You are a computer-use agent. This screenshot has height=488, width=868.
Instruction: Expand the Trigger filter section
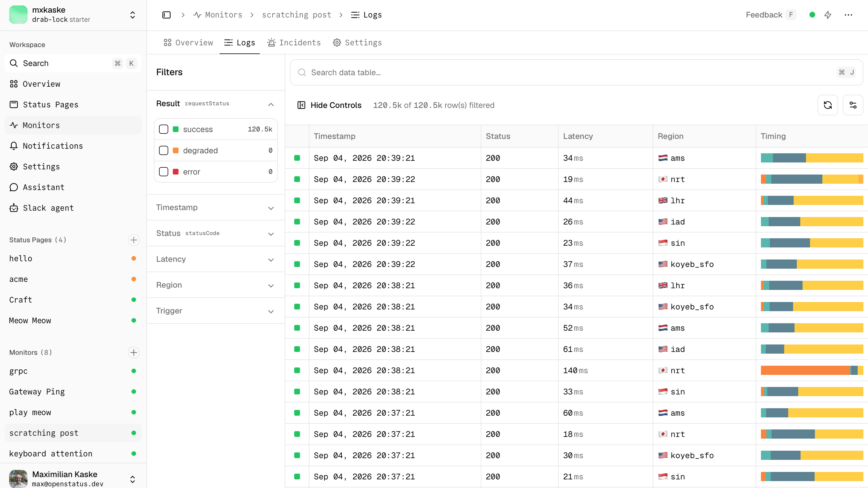215,311
